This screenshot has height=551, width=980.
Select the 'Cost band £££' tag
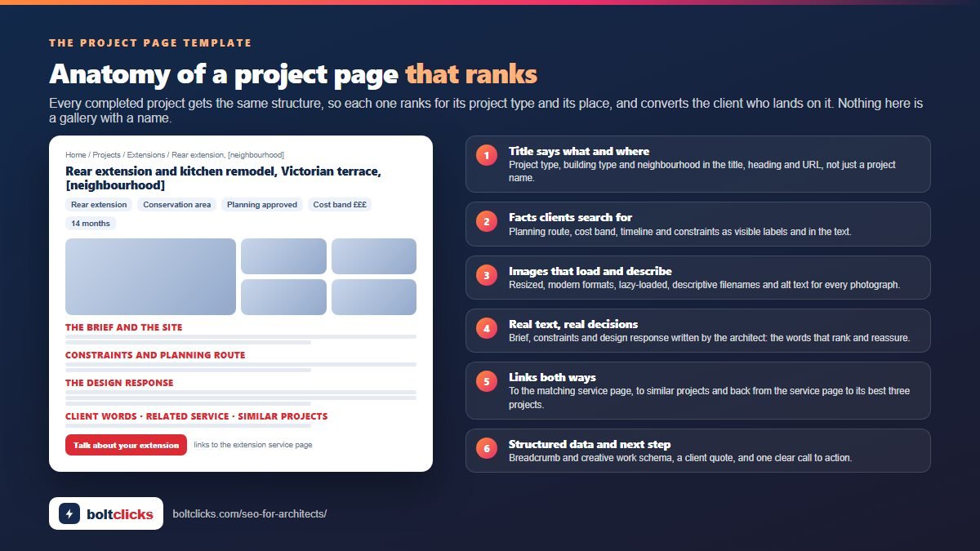point(340,205)
